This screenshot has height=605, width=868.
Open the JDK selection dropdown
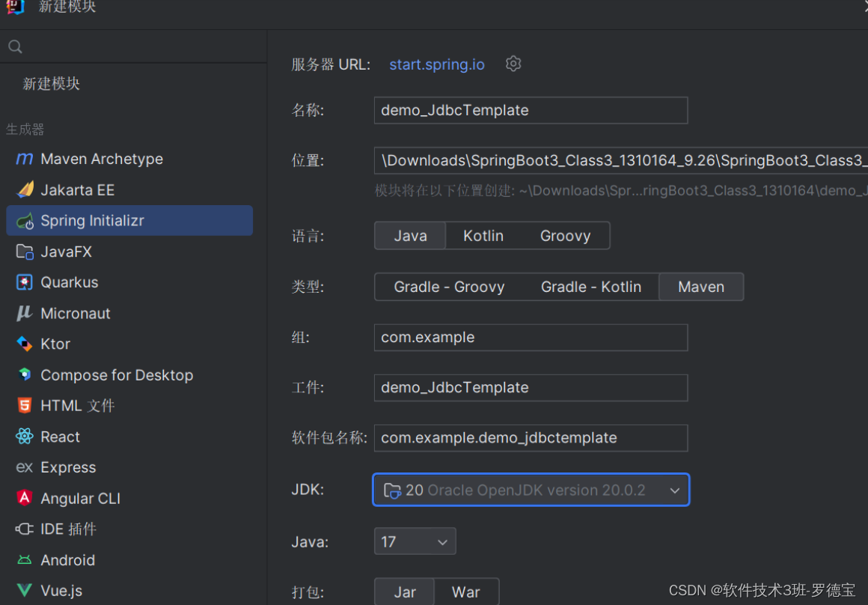click(x=531, y=490)
